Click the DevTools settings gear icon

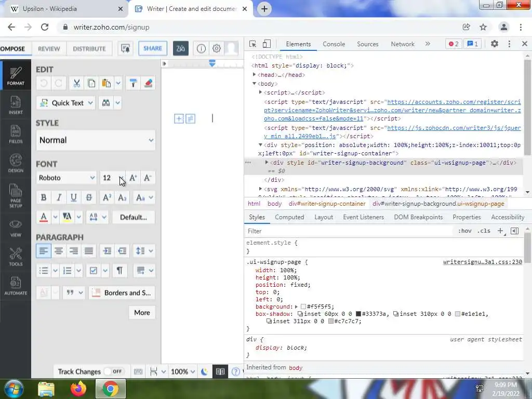(495, 44)
